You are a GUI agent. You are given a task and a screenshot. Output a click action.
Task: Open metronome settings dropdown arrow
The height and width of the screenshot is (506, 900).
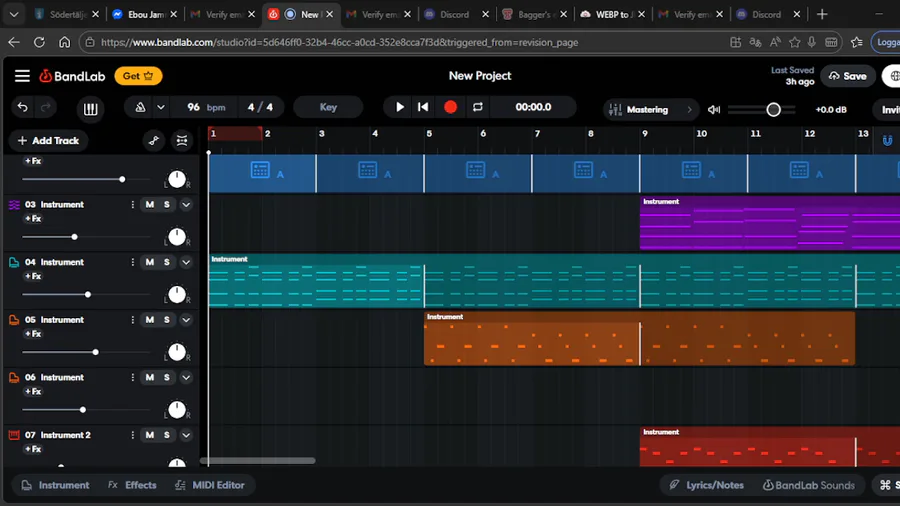(x=161, y=107)
